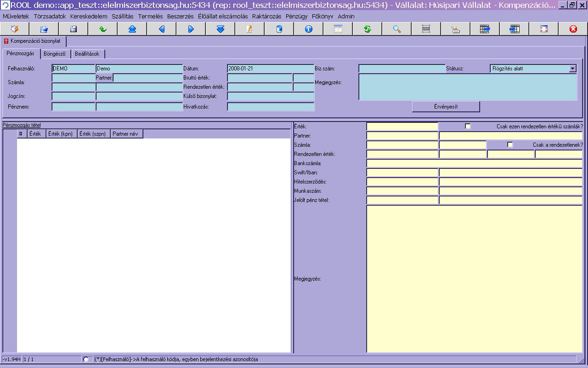
Task: Click the floppy disk save icon
Action: pyautogui.click(x=73, y=29)
